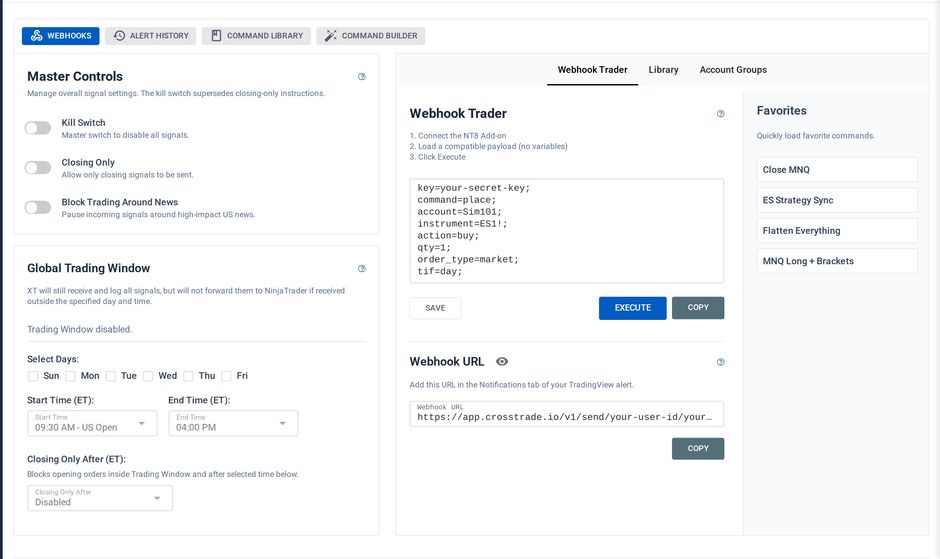
Task: Check the Wed day checkbox
Action: point(148,376)
